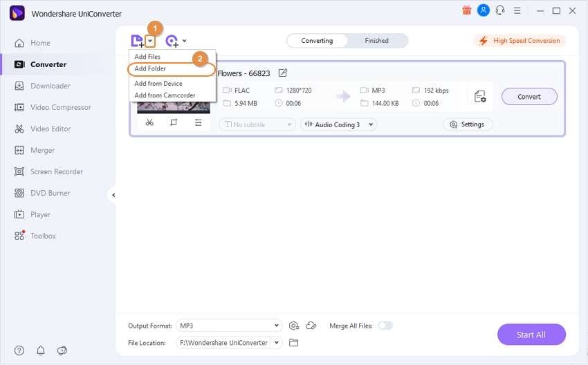This screenshot has width=588, height=365.
Task: Click the Start All button
Action: tap(531, 335)
